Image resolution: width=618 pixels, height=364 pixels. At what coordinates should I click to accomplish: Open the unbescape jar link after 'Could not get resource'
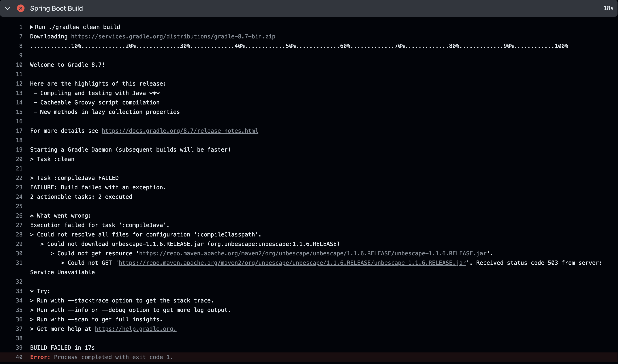click(313, 253)
